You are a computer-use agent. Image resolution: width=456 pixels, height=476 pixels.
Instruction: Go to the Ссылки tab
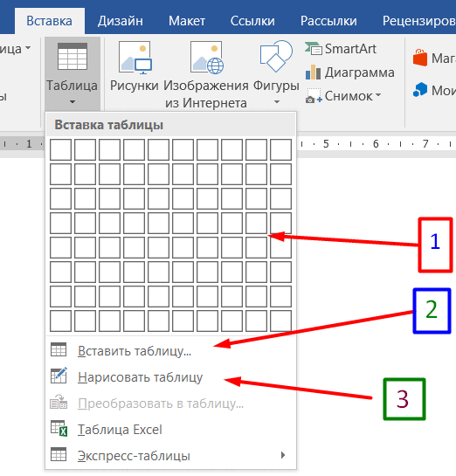252,21
